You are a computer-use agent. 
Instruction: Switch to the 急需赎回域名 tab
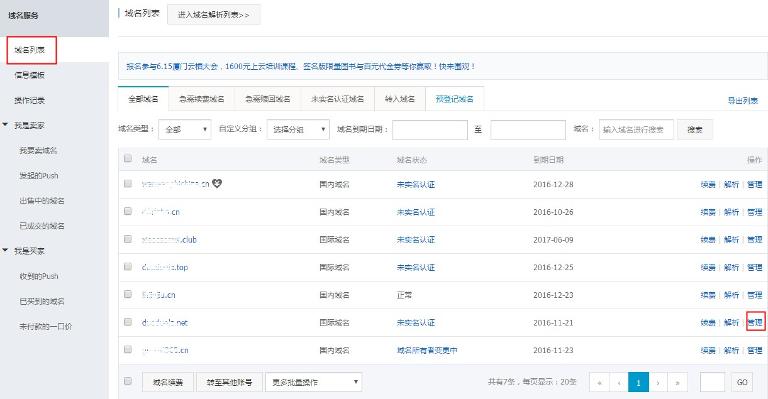pos(267,99)
